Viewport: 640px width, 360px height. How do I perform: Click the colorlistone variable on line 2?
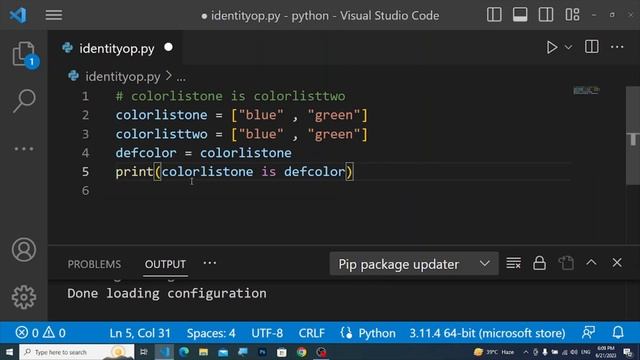coord(161,115)
